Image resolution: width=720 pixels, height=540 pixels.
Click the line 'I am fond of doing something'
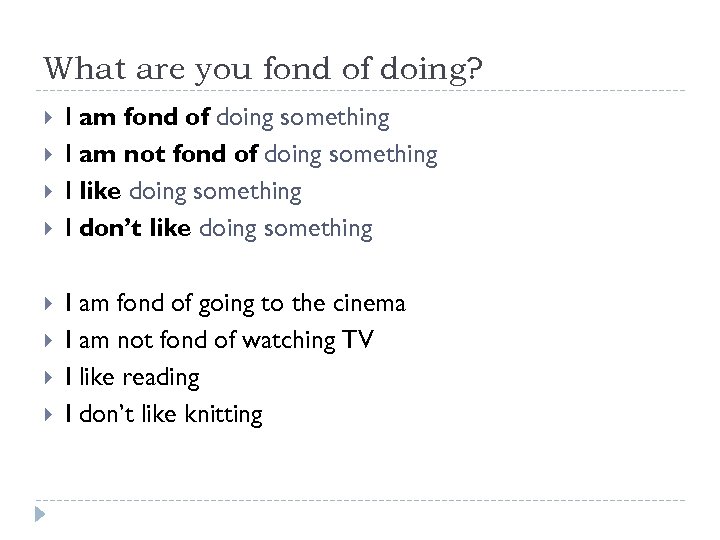click(226, 118)
